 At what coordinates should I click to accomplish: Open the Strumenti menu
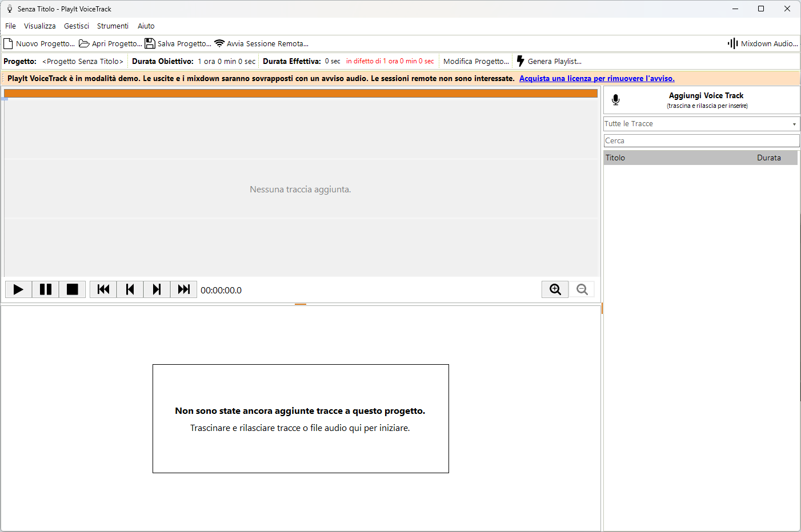tap(113, 26)
